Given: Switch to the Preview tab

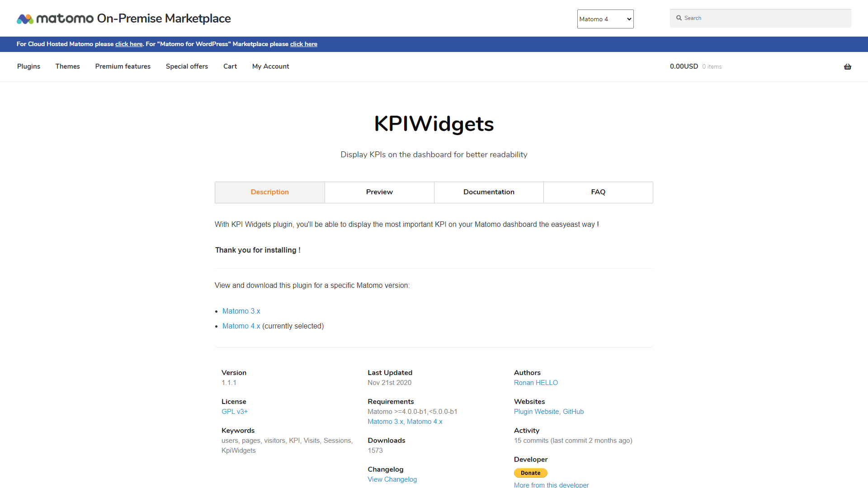Looking at the screenshot, I should click(379, 192).
